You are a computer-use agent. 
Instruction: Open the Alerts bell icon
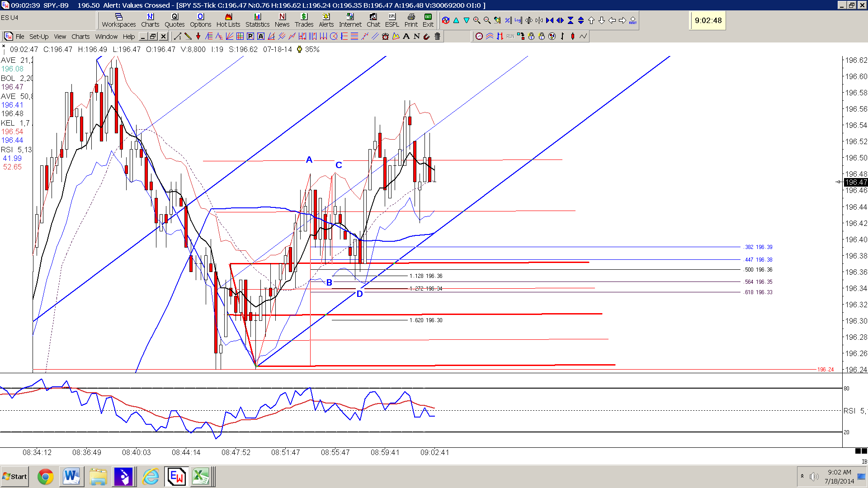click(x=326, y=20)
